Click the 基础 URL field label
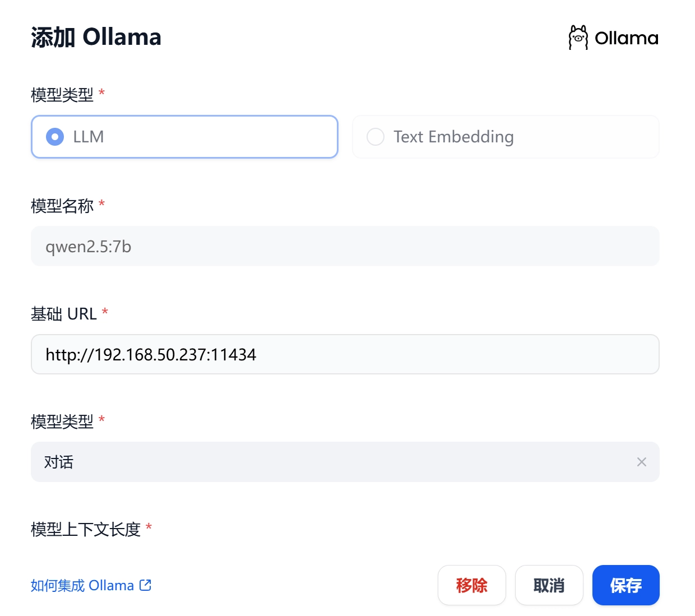 pyautogui.click(x=64, y=314)
